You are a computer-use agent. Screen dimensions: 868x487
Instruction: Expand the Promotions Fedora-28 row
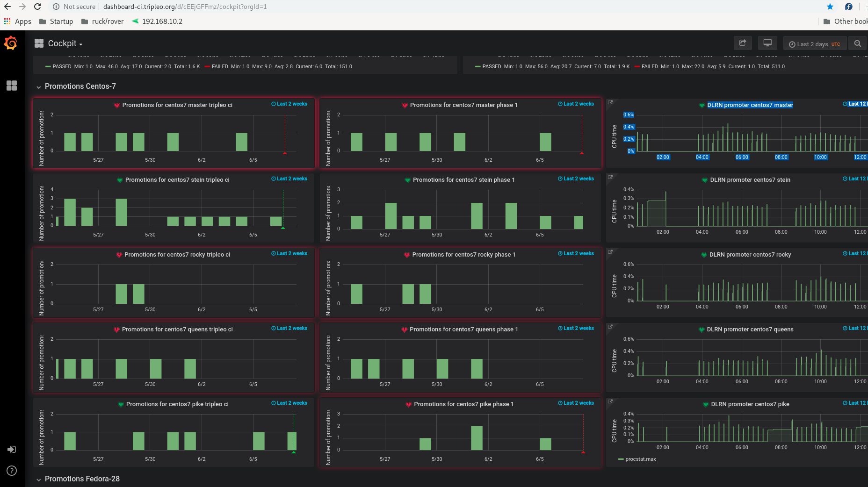82,479
